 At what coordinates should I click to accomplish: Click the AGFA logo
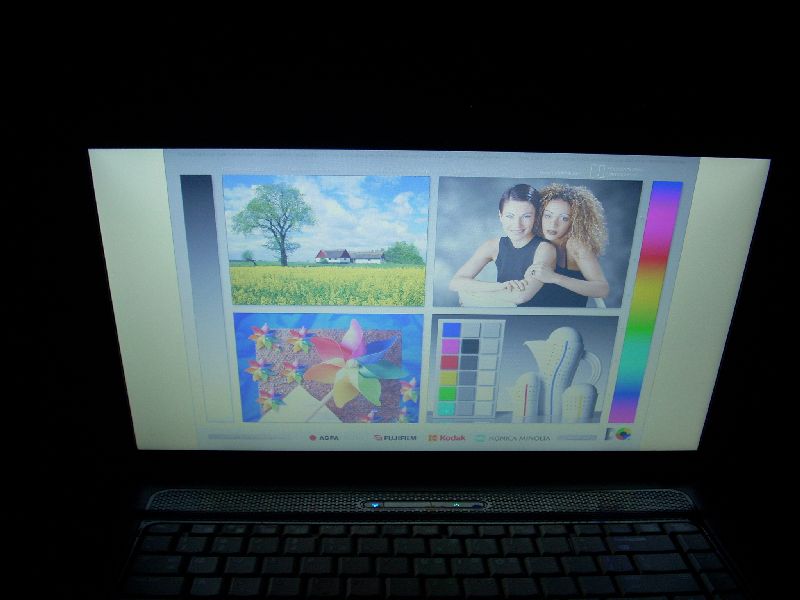click(324, 438)
